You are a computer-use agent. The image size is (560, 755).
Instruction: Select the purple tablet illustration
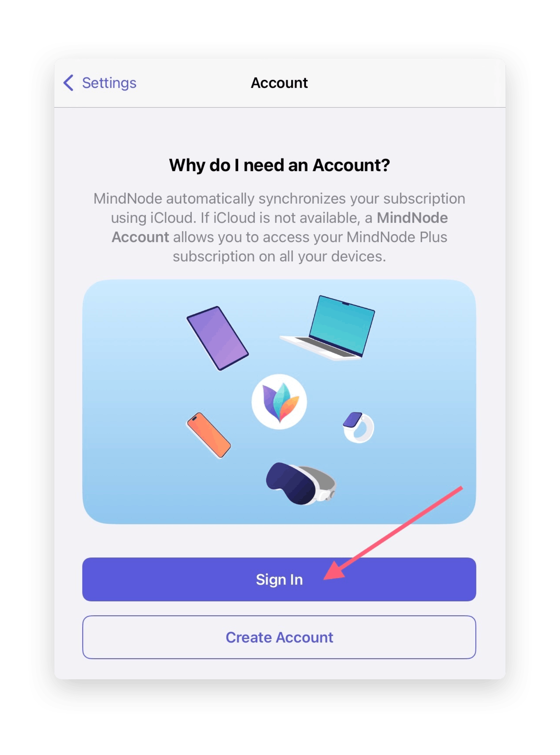click(217, 338)
